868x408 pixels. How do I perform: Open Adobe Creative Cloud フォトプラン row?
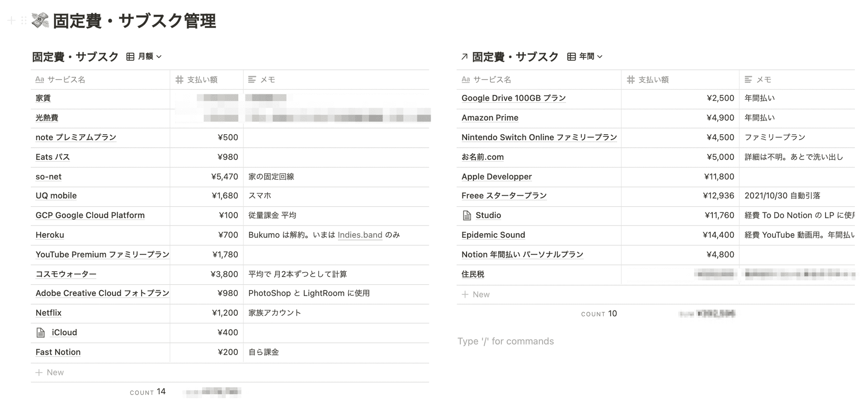(x=102, y=293)
